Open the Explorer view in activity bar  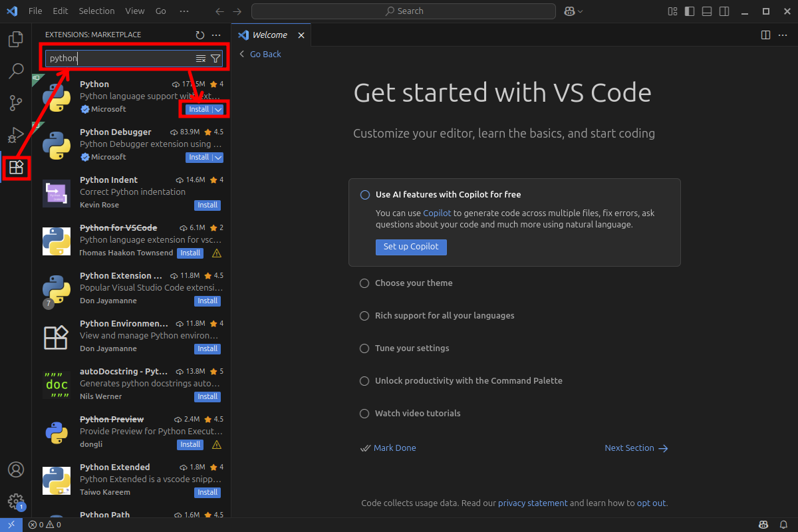(16, 39)
